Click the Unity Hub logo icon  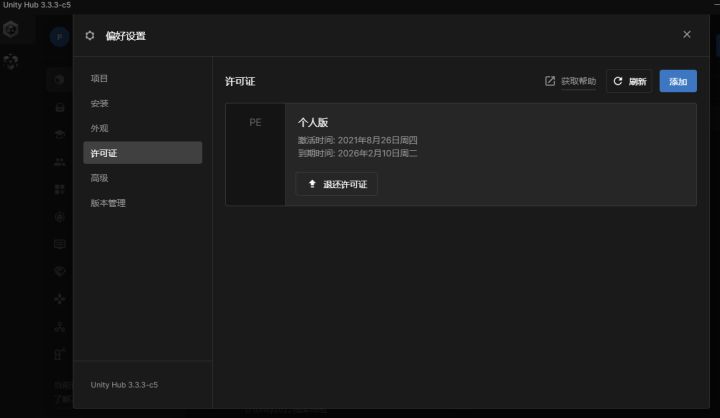pos(11,29)
